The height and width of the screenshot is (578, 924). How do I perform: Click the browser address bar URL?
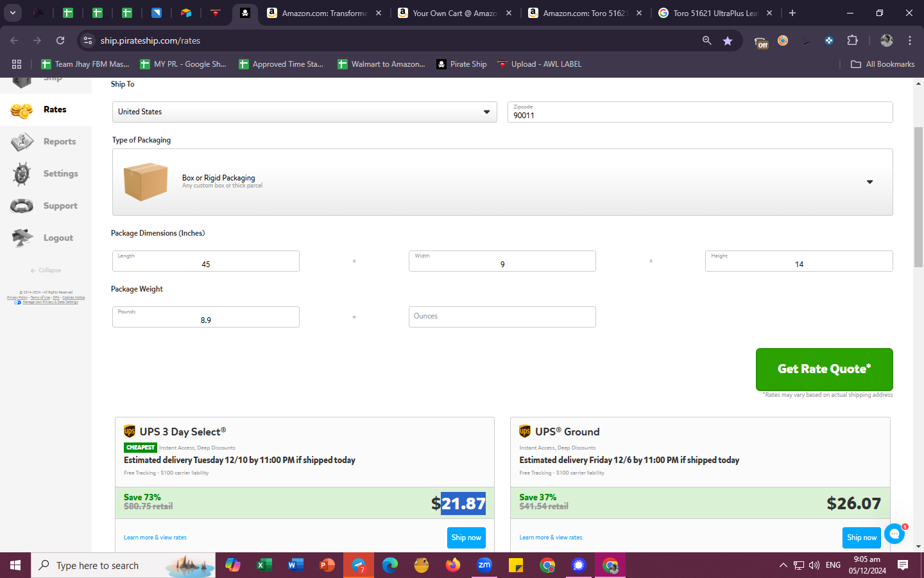point(150,40)
